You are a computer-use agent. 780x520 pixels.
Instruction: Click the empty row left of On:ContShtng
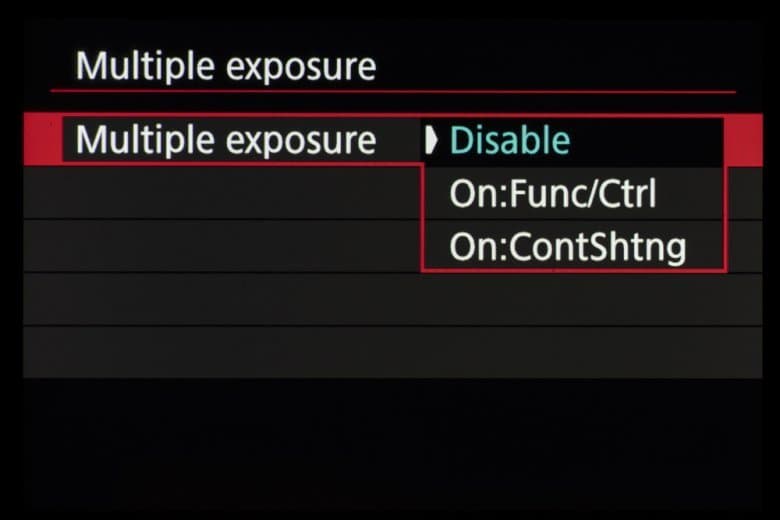[220, 246]
